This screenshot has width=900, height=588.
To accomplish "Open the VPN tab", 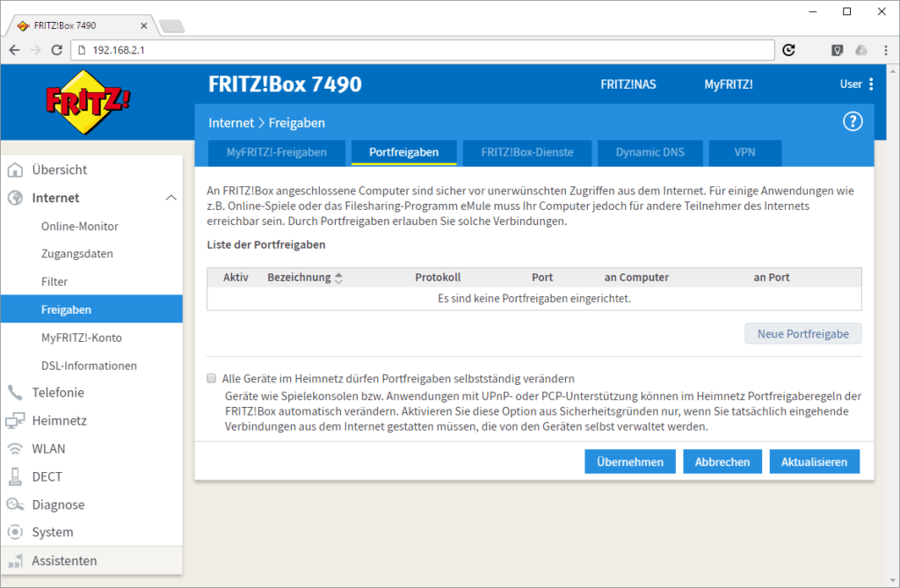I will (x=744, y=153).
